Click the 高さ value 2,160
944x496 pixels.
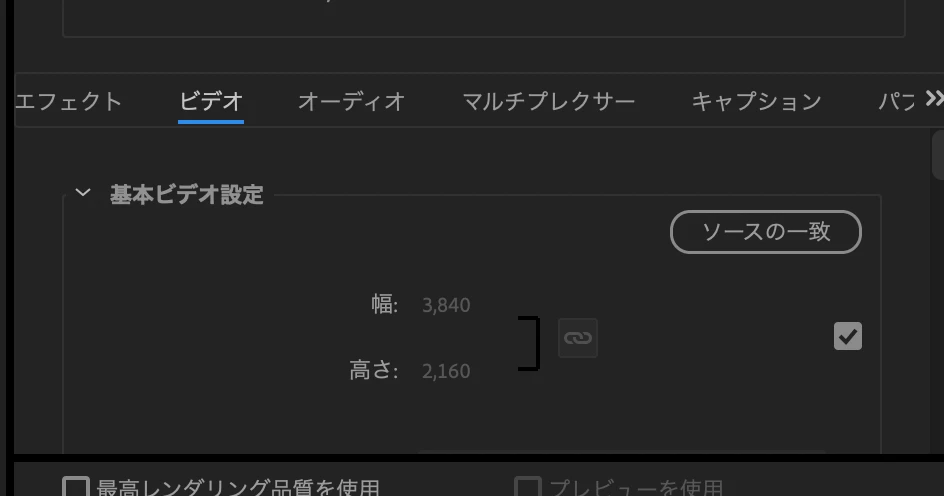[446, 371]
